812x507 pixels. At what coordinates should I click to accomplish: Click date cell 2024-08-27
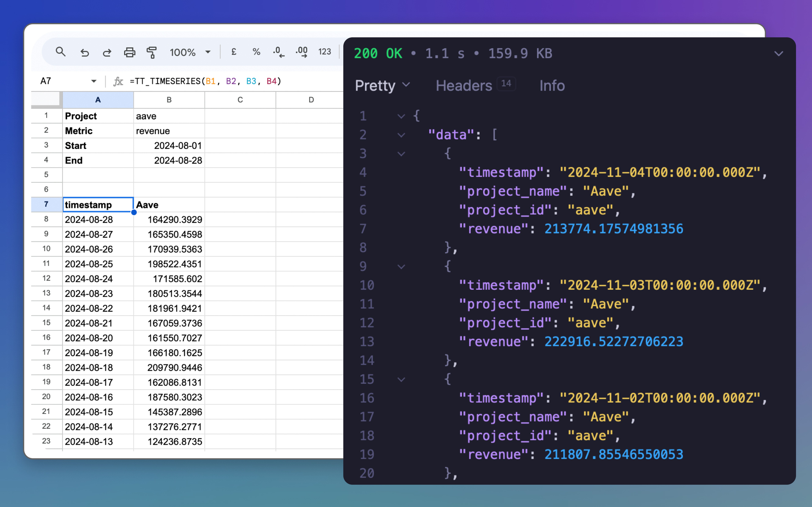[x=98, y=234]
